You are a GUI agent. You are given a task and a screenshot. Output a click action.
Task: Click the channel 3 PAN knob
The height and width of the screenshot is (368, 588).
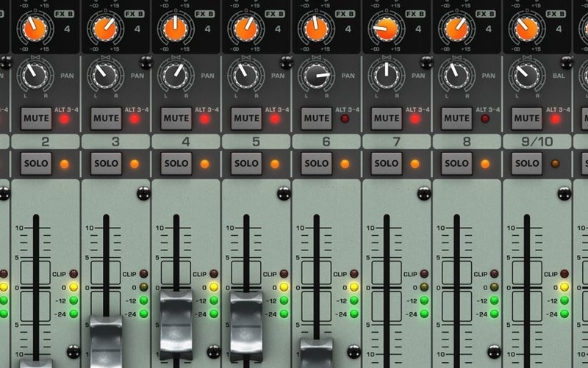point(105,75)
